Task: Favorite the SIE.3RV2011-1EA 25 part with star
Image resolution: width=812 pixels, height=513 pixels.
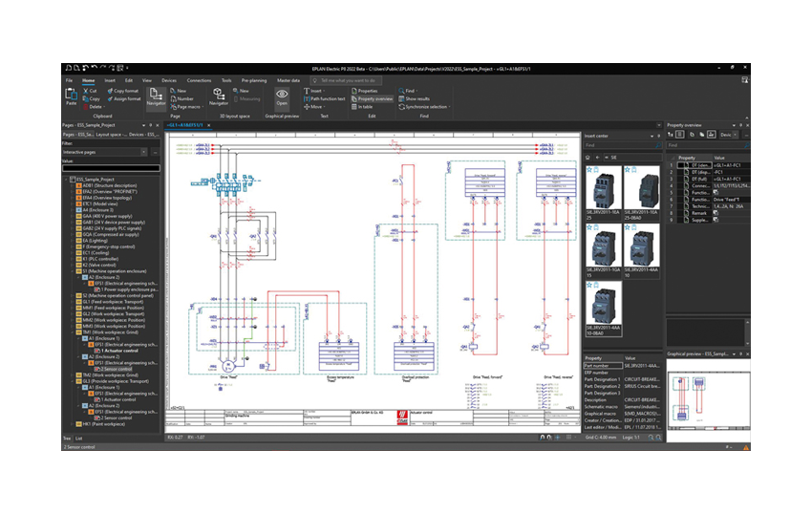Action: (589, 170)
